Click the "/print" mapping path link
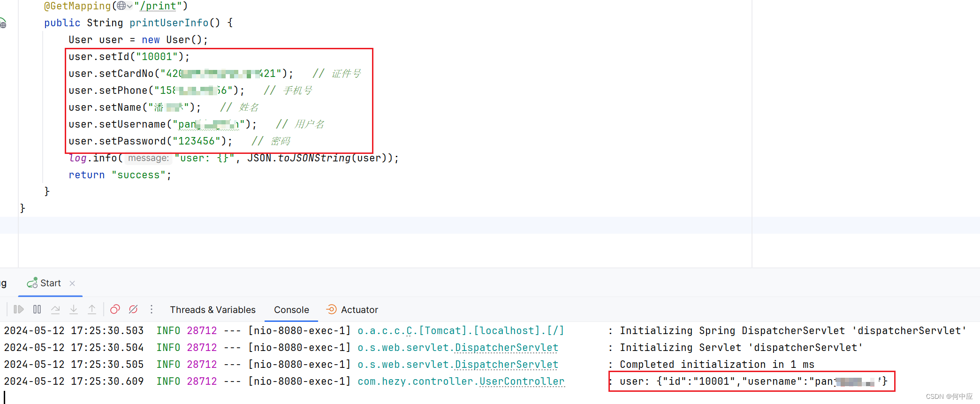This screenshot has height=404, width=980. click(x=158, y=6)
